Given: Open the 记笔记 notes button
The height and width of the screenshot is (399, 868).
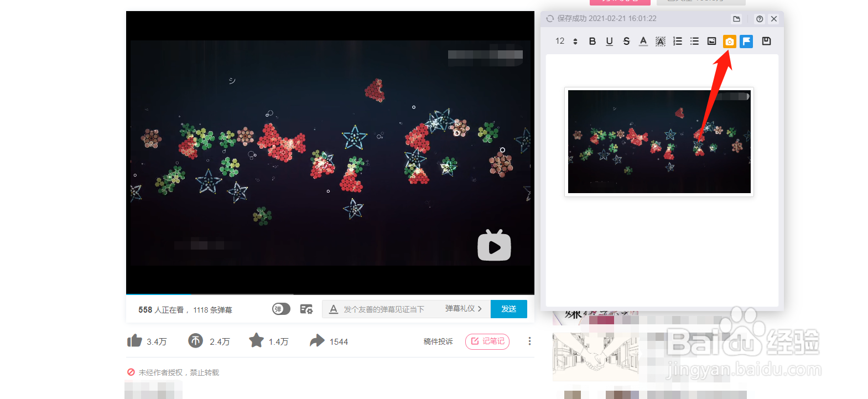Looking at the screenshot, I should tap(487, 341).
